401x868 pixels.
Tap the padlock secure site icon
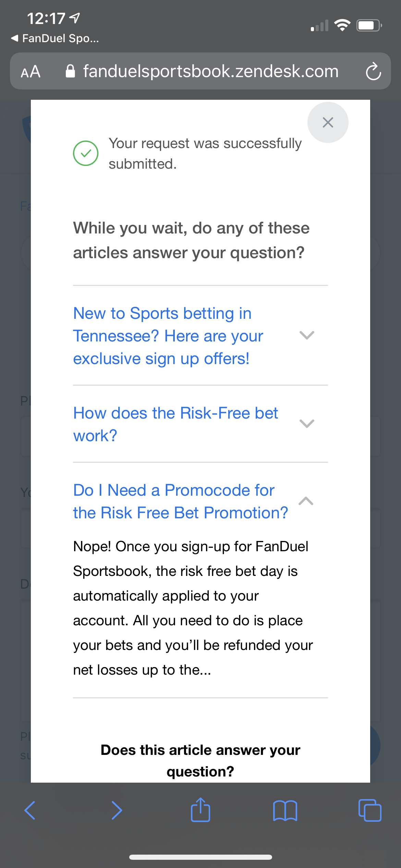point(70,71)
